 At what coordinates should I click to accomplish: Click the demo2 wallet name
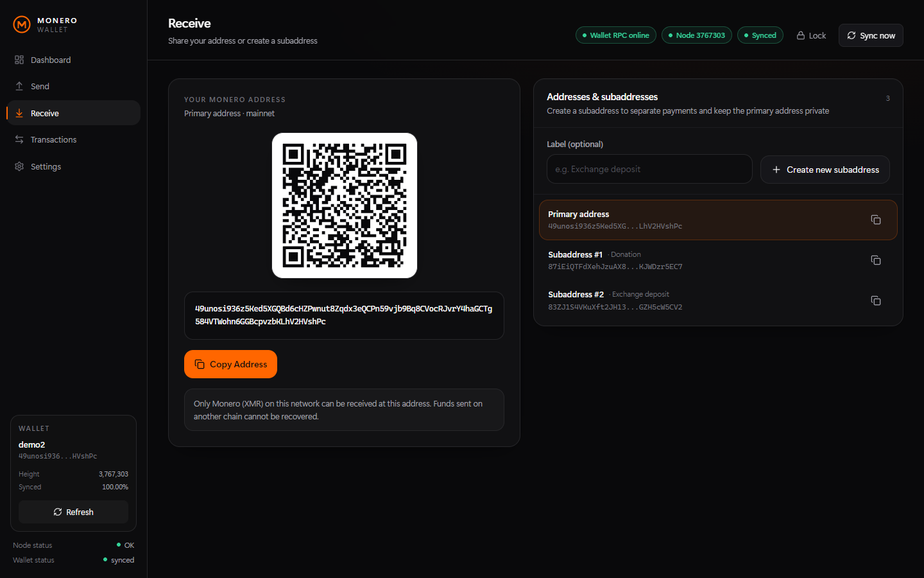click(x=31, y=444)
